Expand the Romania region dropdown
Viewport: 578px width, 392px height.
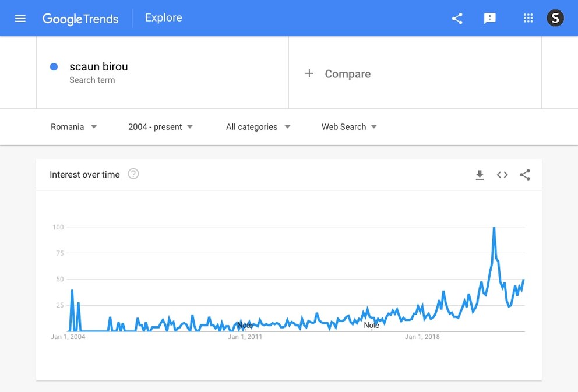click(74, 127)
